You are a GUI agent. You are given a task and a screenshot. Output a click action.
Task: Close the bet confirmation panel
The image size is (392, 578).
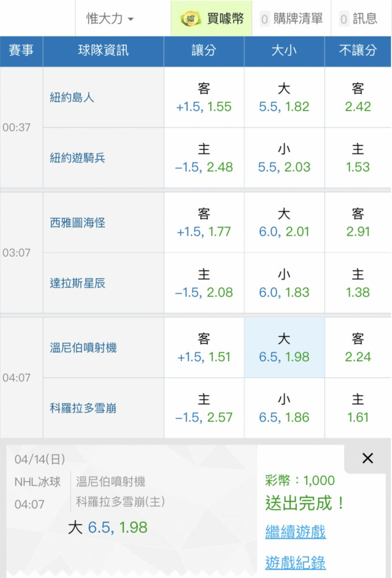click(367, 458)
